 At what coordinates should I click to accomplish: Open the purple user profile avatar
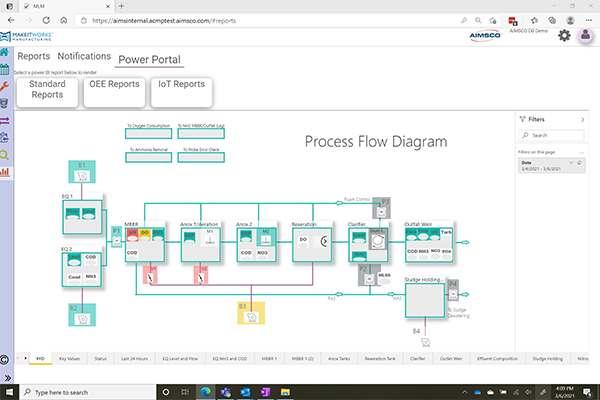585,36
